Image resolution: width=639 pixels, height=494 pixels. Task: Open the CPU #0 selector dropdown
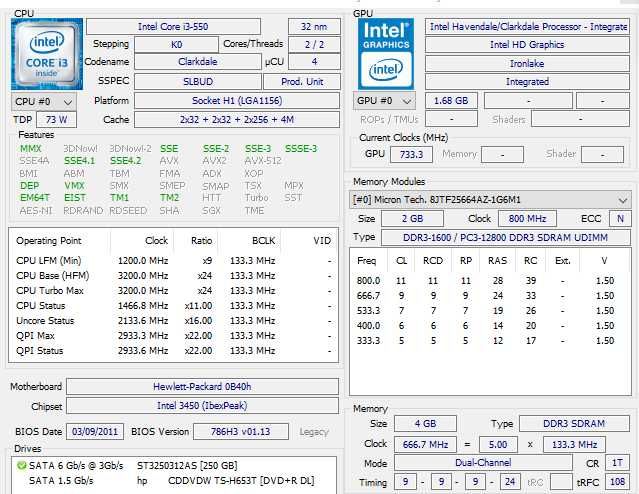tap(44, 101)
